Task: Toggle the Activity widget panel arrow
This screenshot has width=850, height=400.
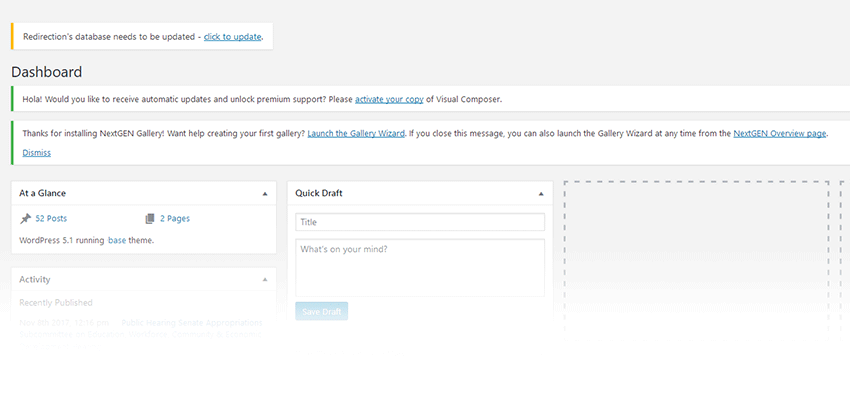Action: coord(265,280)
